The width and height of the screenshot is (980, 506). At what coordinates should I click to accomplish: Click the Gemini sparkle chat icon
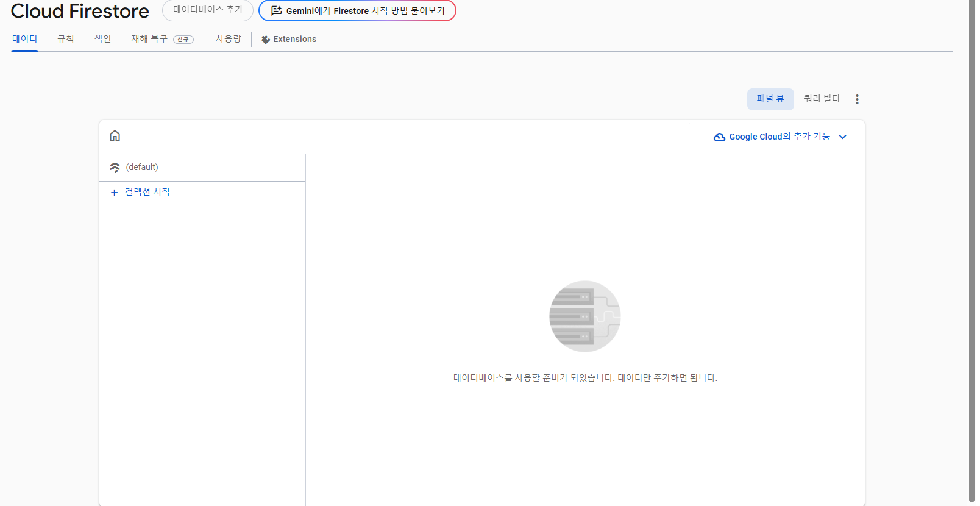click(x=277, y=10)
